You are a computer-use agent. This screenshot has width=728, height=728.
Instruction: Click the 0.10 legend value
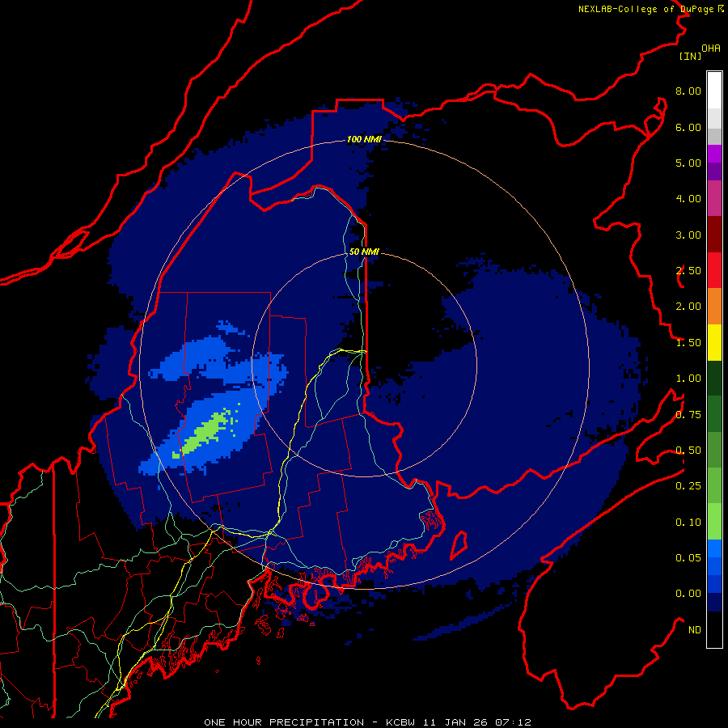688,523
